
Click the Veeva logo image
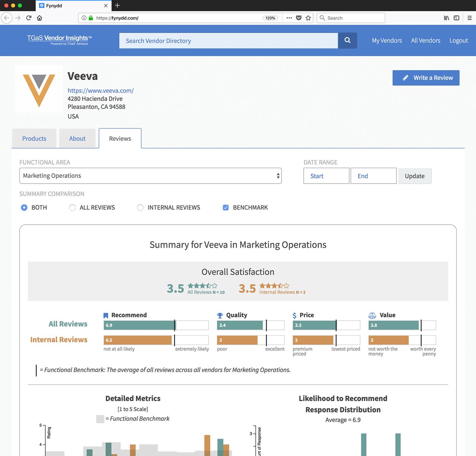click(39, 89)
